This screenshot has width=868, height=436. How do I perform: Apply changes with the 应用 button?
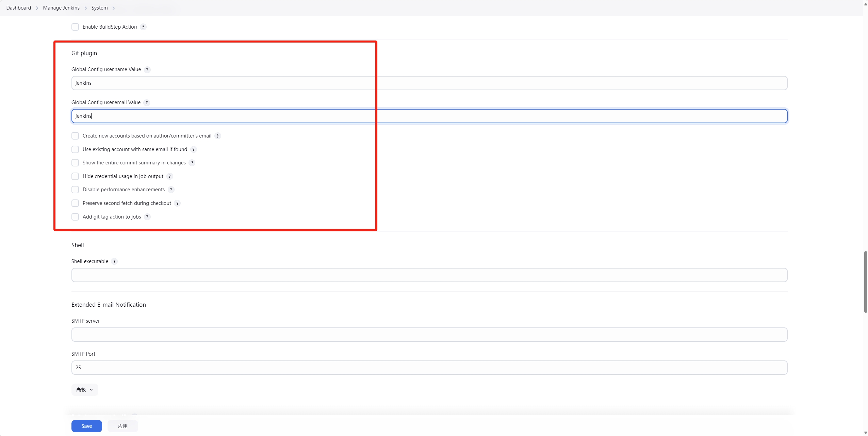tap(123, 426)
